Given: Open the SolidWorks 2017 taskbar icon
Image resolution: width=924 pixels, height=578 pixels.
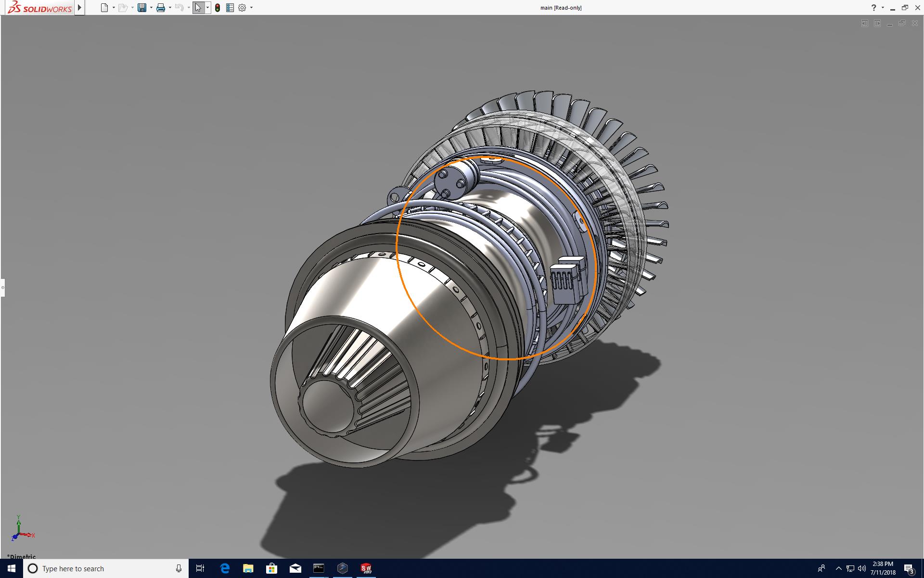Looking at the screenshot, I should (x=366, y=568).
